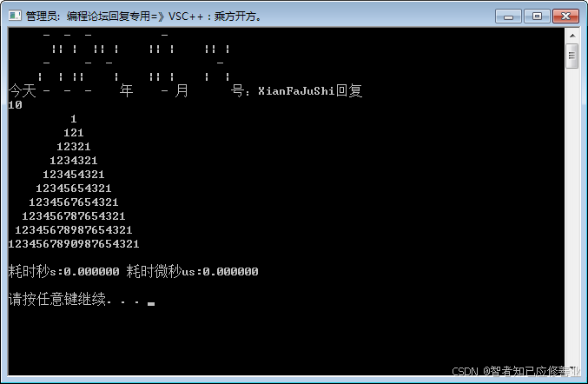The height and width of the screenshot is (384, 588).
Task: Maximize the console window
Action: (x=537, y=17)
